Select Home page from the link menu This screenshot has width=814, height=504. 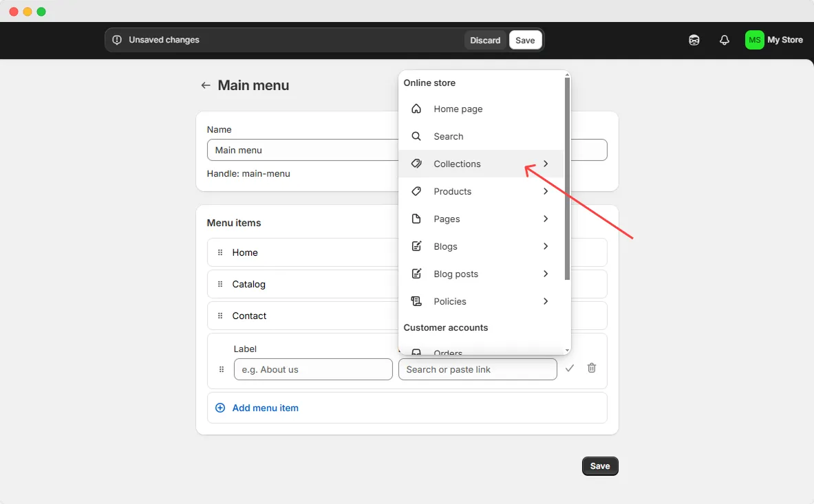click(x=458, y=109)
